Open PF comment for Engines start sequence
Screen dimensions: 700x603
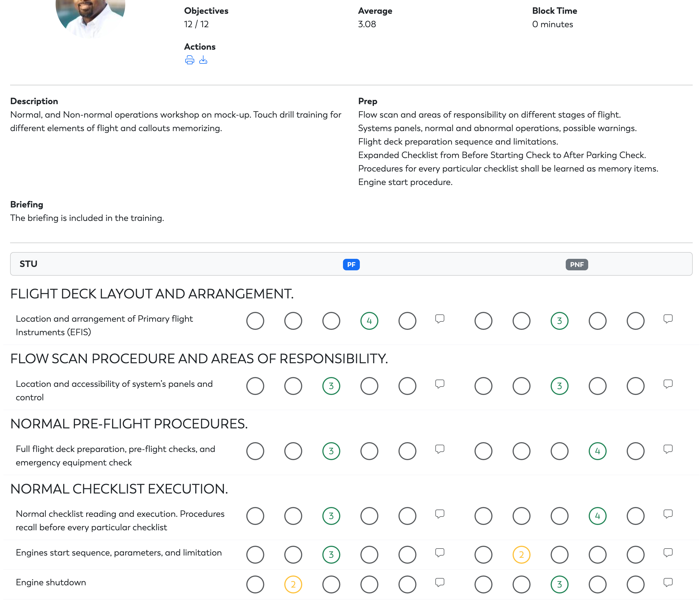click(x=440, y=553)
